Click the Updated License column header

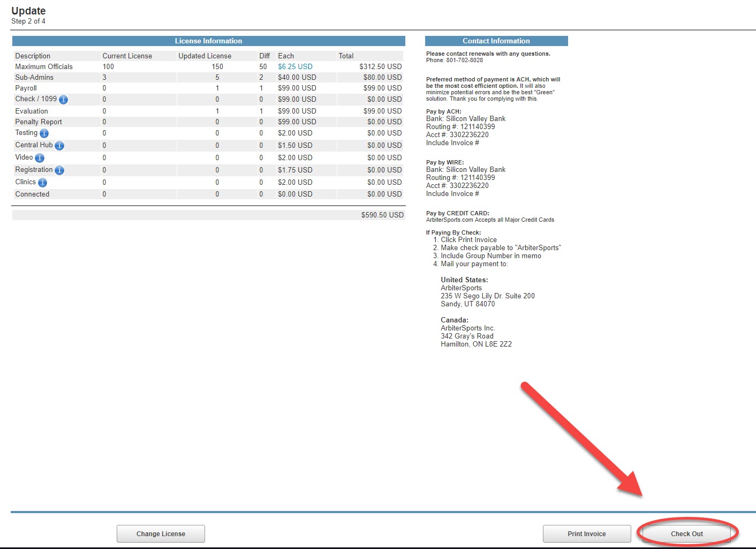pos(205,56)
